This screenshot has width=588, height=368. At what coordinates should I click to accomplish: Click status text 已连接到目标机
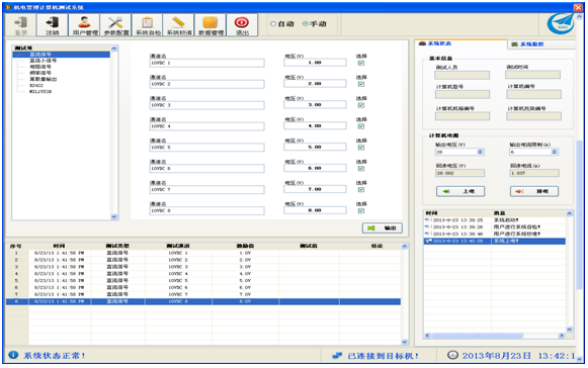coord(383,356)
